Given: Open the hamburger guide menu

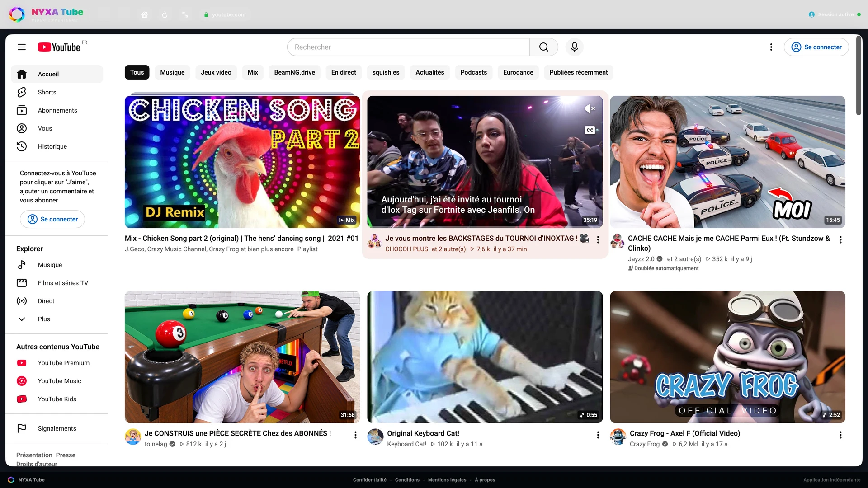Looking at the screenshot, I should coord(22,47).
